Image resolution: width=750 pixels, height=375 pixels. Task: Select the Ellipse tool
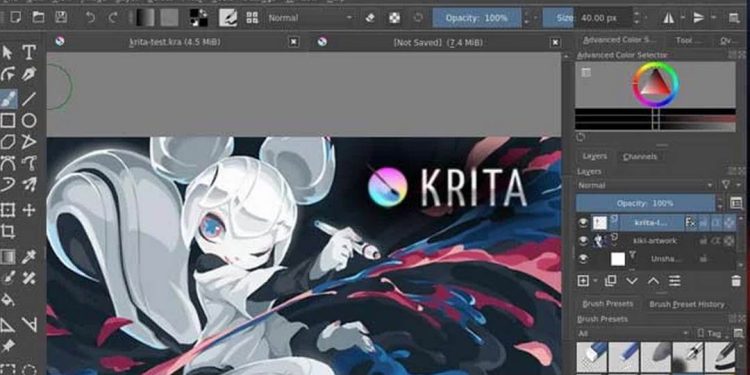click(x=29, y=121)
